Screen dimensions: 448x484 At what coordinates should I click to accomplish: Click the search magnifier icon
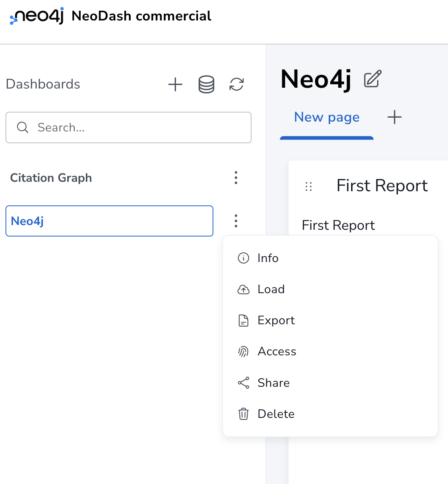23,127
